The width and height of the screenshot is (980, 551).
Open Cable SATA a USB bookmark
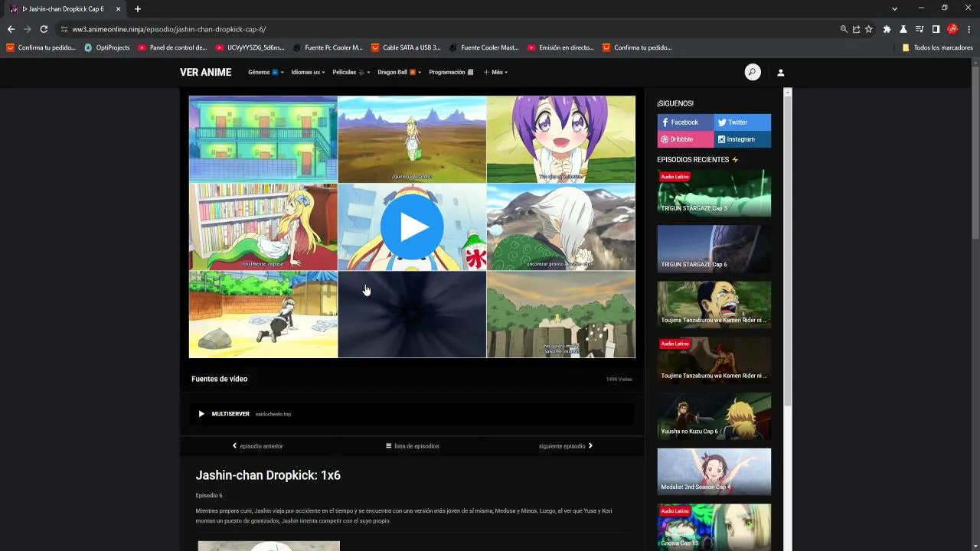406,47
